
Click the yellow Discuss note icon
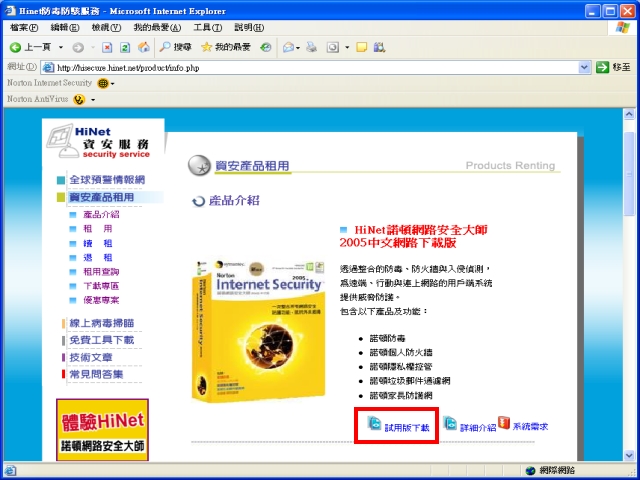click(x=361, y=47)
